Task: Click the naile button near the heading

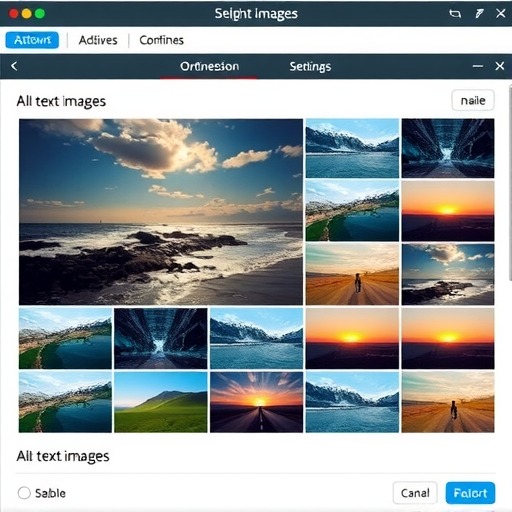Action: [x=473, y=100]
